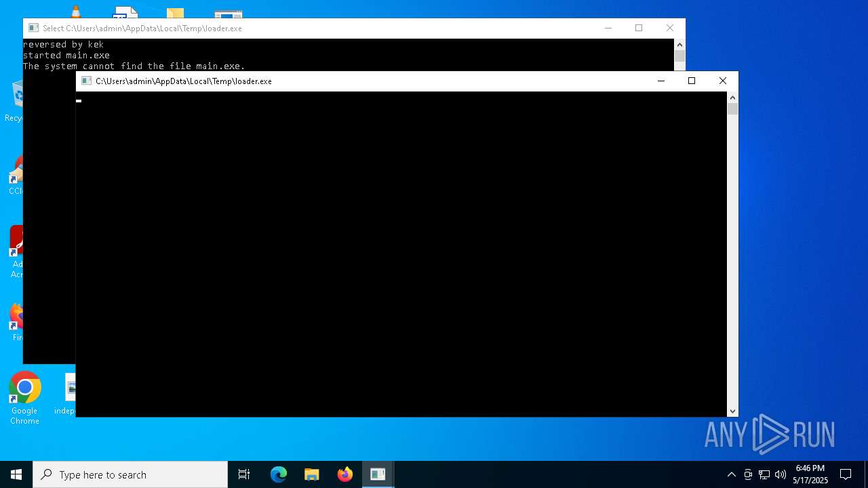Minimize the front loader.exe console window
Viewport: 868px width, 488px height.
tap(661, 81)
